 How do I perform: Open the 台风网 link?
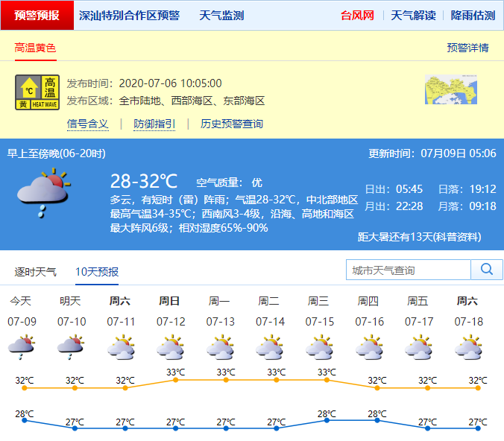pyautogui.click(x=357, y=16)
